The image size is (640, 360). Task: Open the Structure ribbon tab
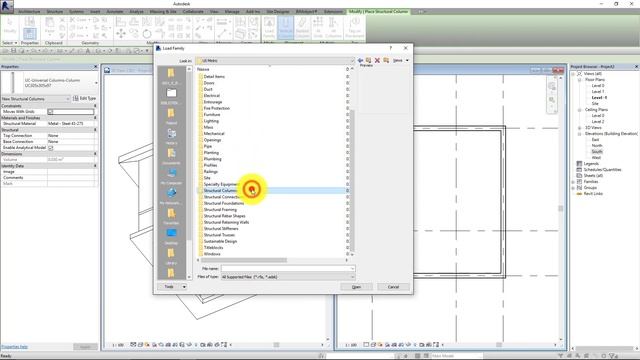tap(55, 12)
